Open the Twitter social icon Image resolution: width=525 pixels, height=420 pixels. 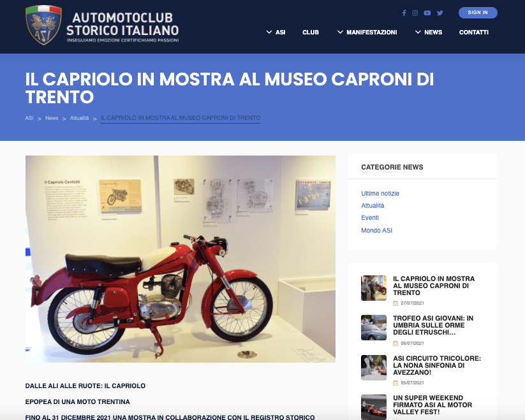point(440,13)
